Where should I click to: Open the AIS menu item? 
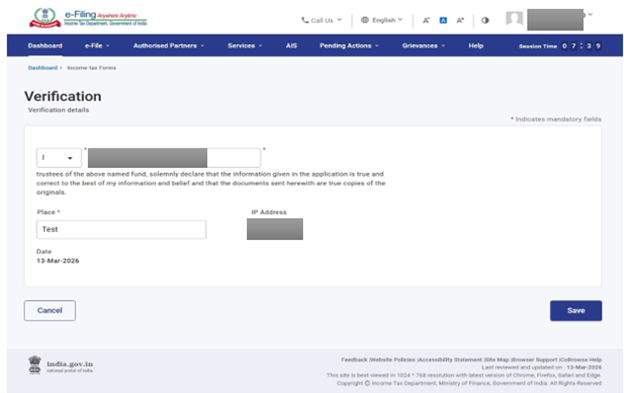[x=291, y=46]
